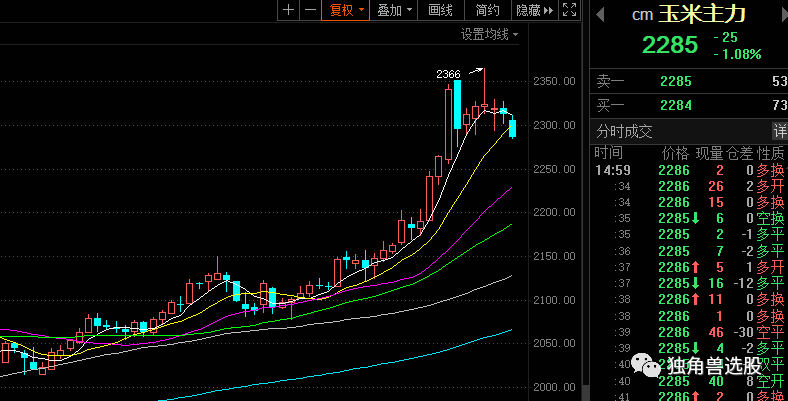Viewport: 788px width, 401px height.
Task: Click the WeChat logo watermark icon
Action: 652,368
